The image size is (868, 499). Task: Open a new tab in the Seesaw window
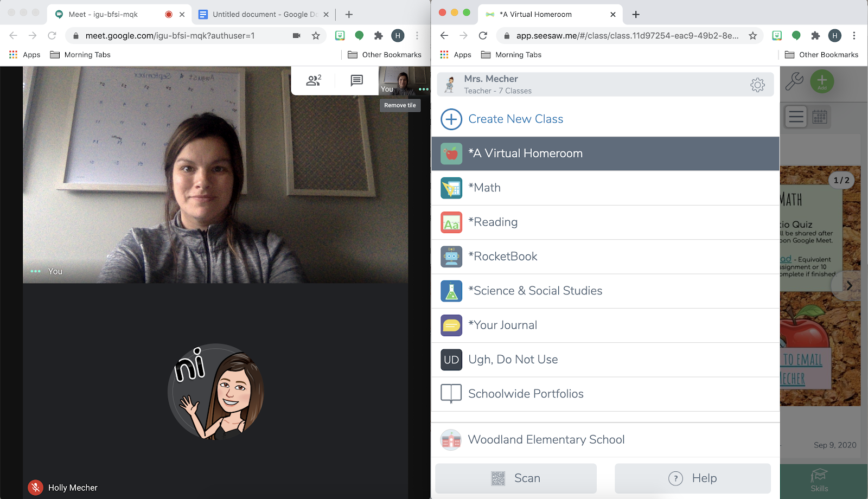click(x=636, y=15)
